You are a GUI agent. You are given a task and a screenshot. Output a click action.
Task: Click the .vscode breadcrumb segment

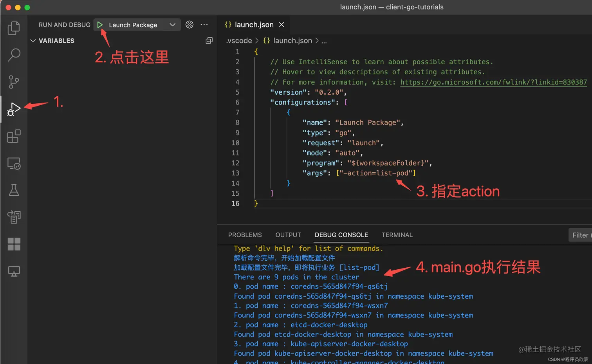[x=239, y=41]
